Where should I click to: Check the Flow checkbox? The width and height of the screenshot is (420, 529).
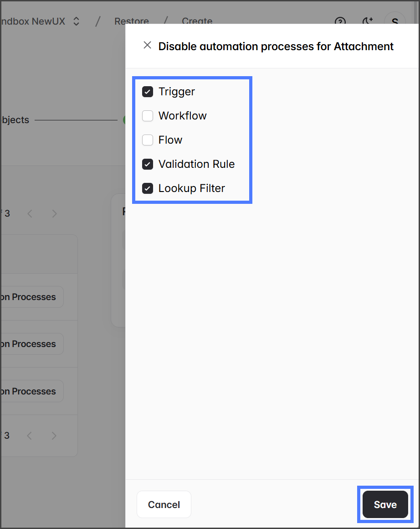tap(148, 140)
